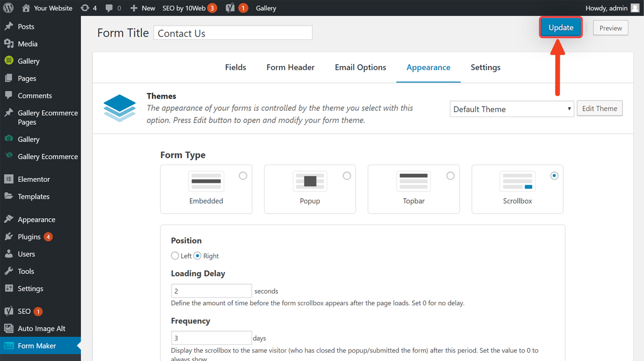Viewport: 644px width, 361px height.
Task: Click the Tools wrench icon
Action: (9, 271)
